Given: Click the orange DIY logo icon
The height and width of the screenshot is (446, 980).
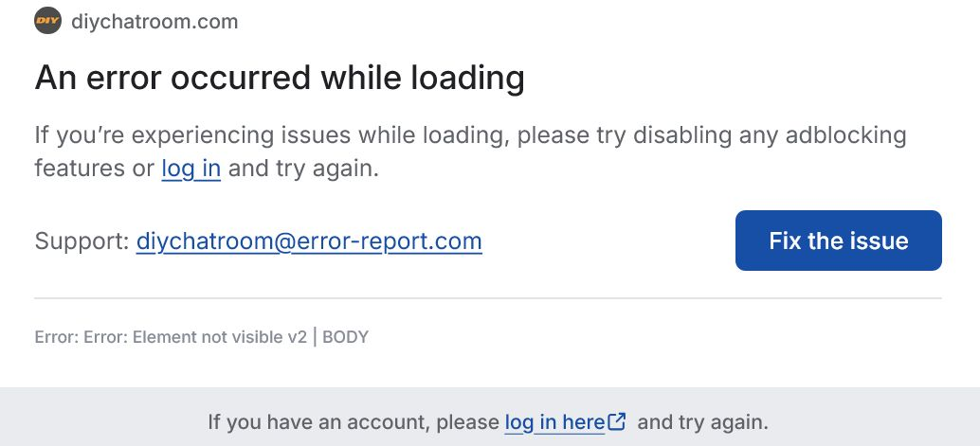Looking at the screenshot, I should click(x=47, y=21).
